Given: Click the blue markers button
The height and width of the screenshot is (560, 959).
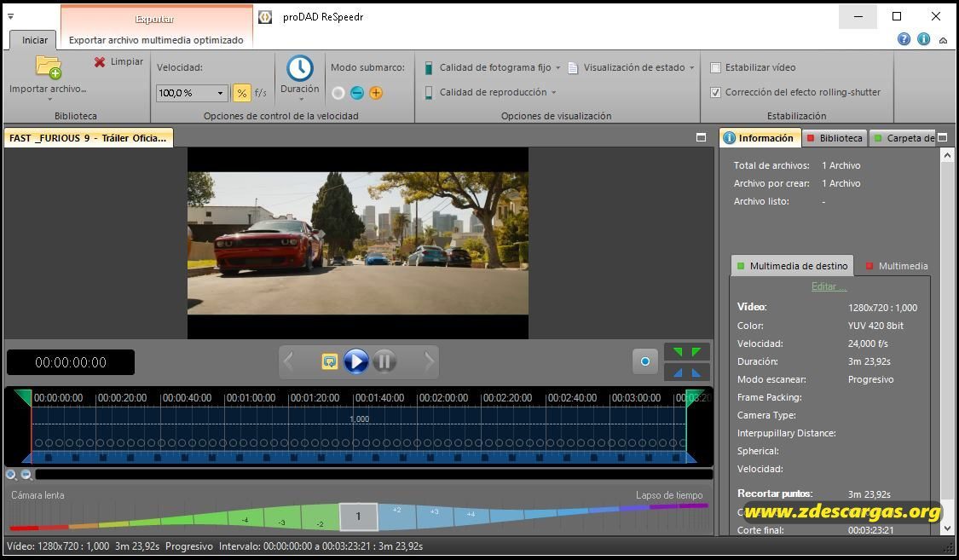Looking at the screenshot, I should click(687, 372).
